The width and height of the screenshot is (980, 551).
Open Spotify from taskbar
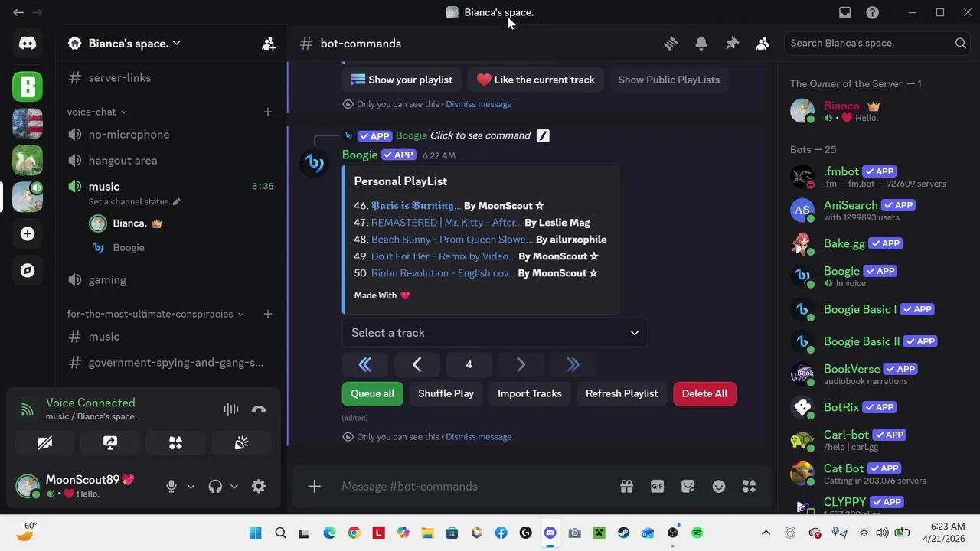pyautogui.click(x=697, y=533)
